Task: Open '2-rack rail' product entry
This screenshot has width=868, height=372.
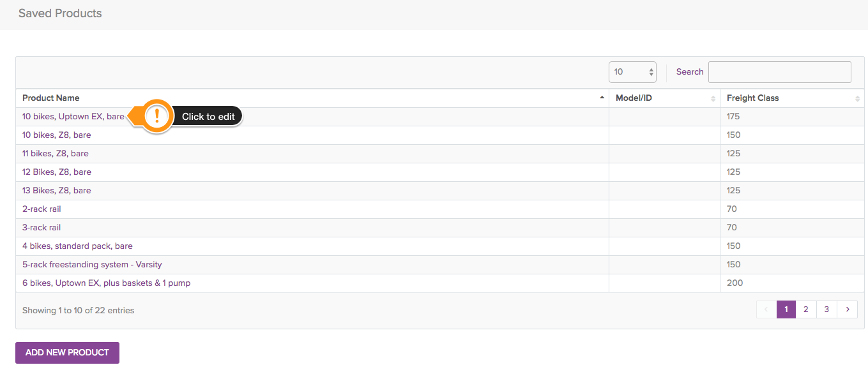Action: coord(42,209)
